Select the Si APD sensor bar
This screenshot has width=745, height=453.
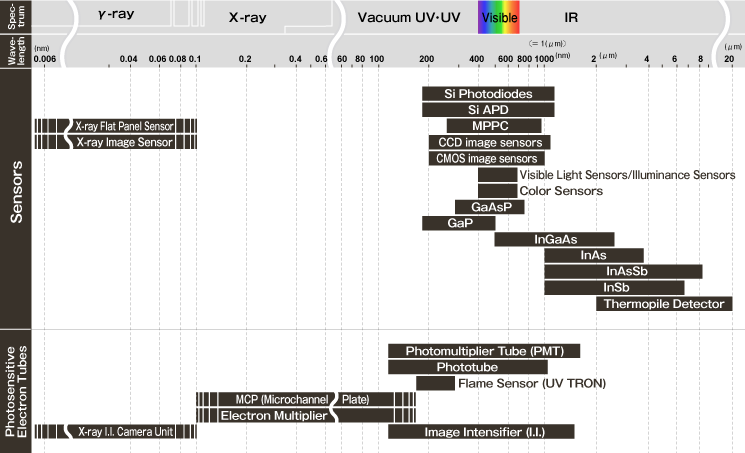point(488,110)
